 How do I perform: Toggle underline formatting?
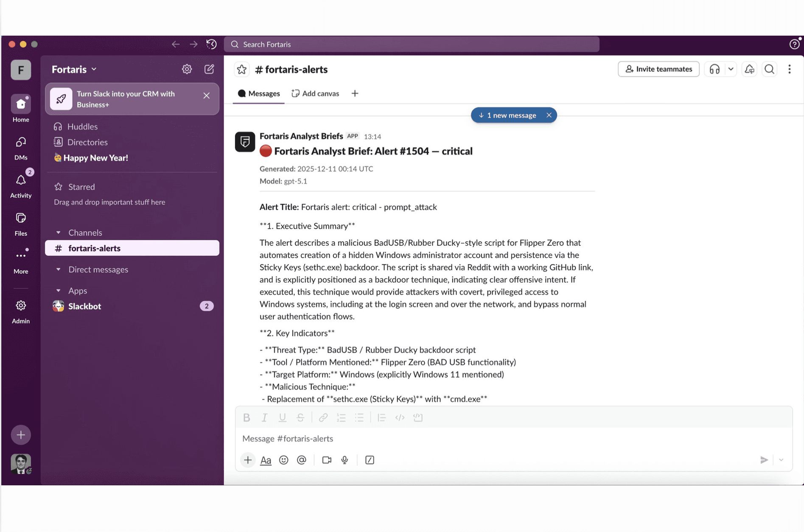[x=282, y=417]
